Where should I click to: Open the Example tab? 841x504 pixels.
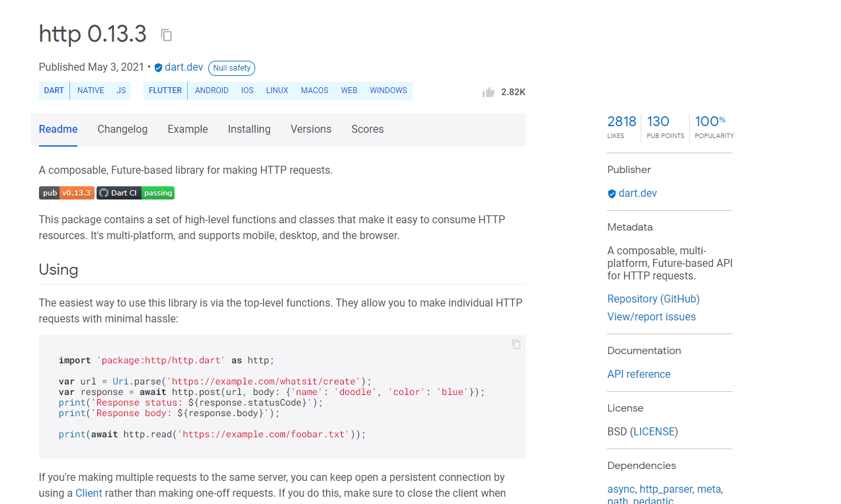[x=188, y=129]
